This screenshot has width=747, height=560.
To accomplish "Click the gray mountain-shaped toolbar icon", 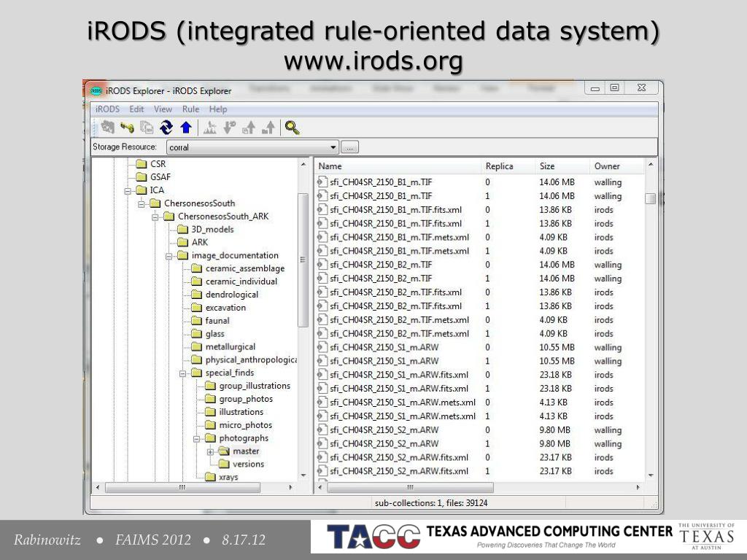I will point(209,128).
